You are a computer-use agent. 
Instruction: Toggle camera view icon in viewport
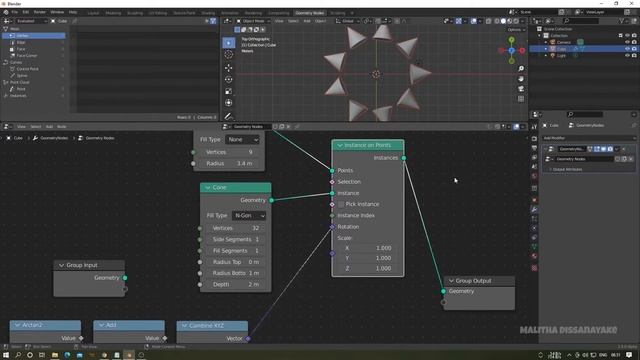click(x=521, y=89)
